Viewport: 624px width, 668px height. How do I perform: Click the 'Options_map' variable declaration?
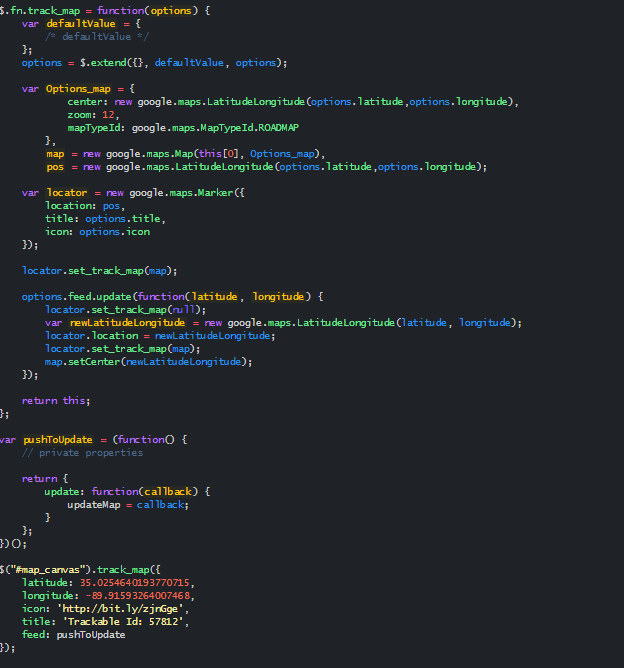[78, 89]
